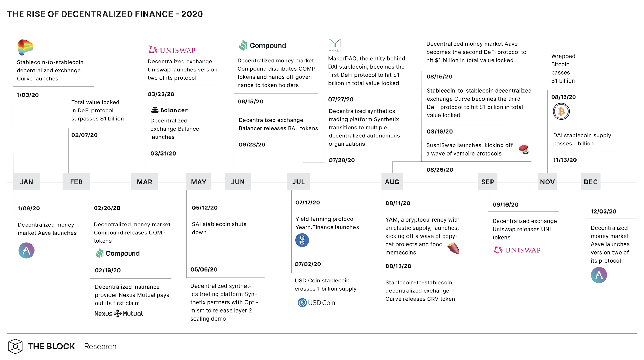Click the Nexus Mutual logo
The image size is (644, 360).
click(118, 314)
